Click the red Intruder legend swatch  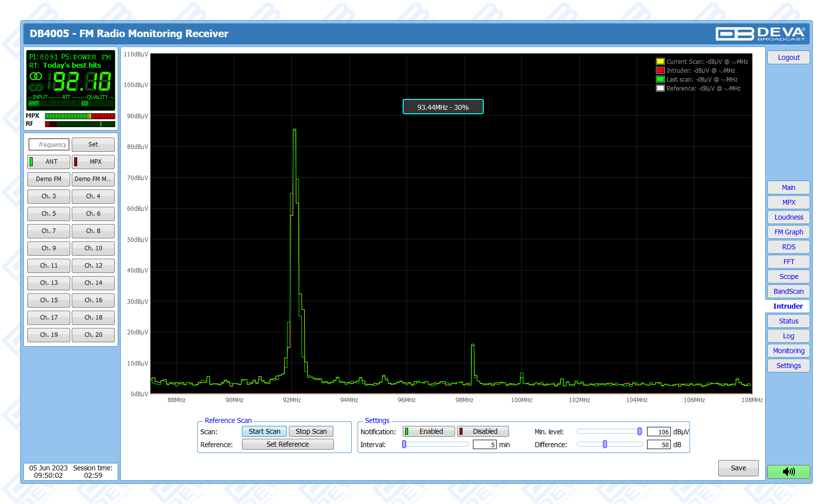(x=660, y=71)
